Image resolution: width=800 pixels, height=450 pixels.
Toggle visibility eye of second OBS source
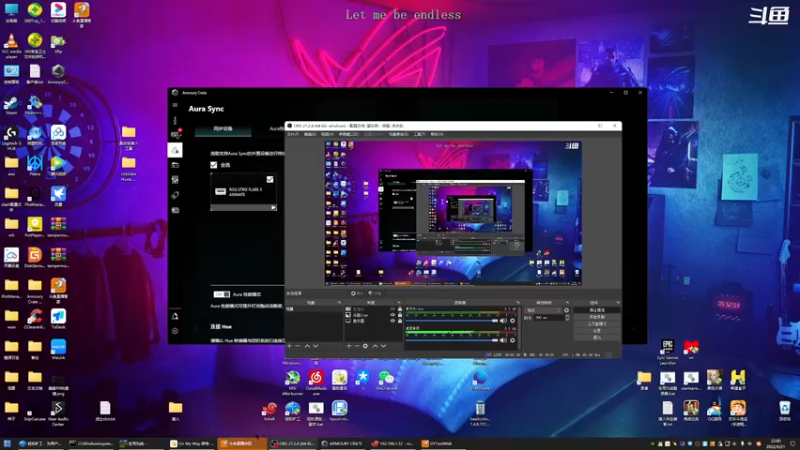(393, 315)
